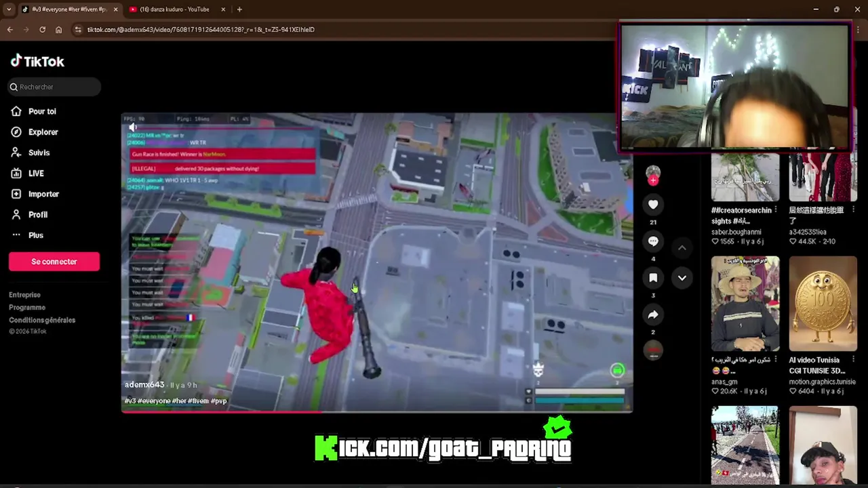Click the browser back arrow
The width and height of the screenshot is (868, 488).
[9, 29]
